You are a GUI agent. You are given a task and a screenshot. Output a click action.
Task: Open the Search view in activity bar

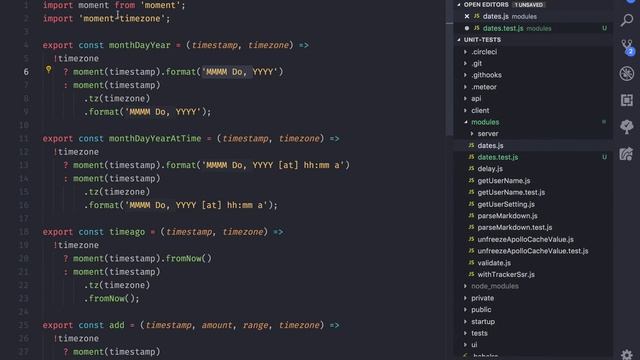[x=627, y=20]
